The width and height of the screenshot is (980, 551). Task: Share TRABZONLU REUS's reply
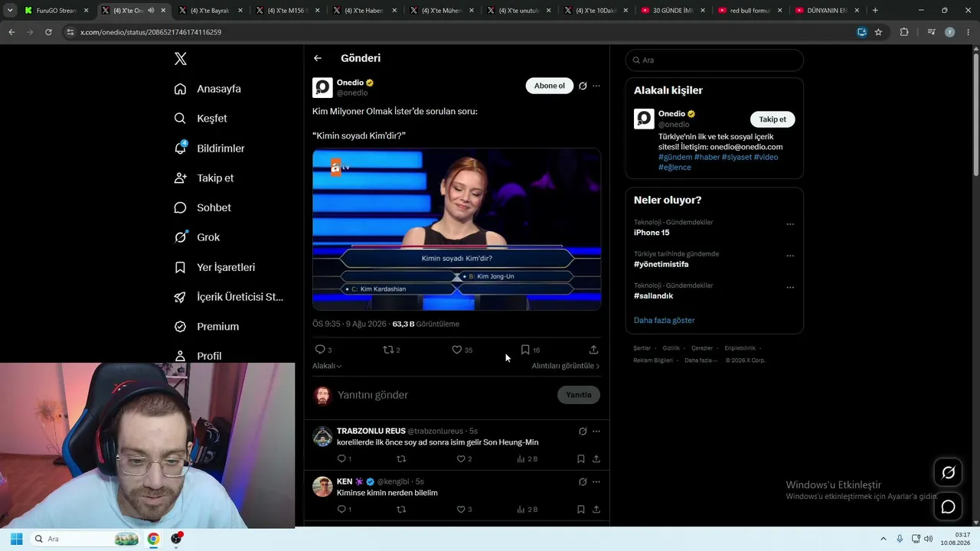[x=596, y=459]
